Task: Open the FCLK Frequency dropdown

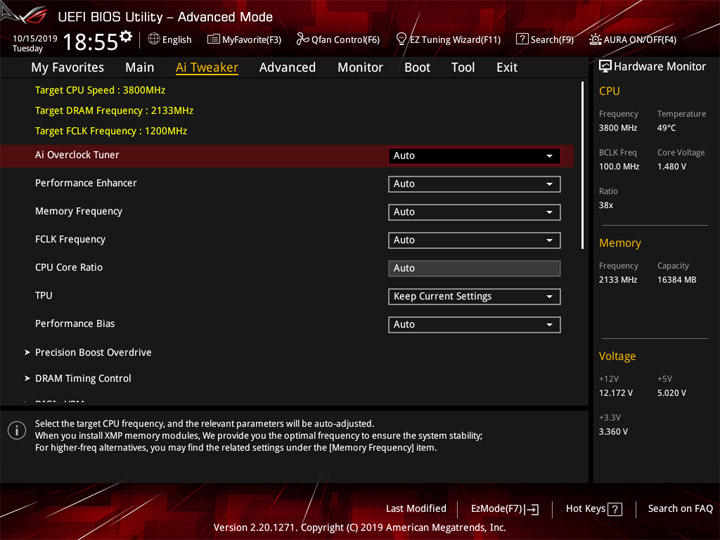Action: (x=474, y=240)
